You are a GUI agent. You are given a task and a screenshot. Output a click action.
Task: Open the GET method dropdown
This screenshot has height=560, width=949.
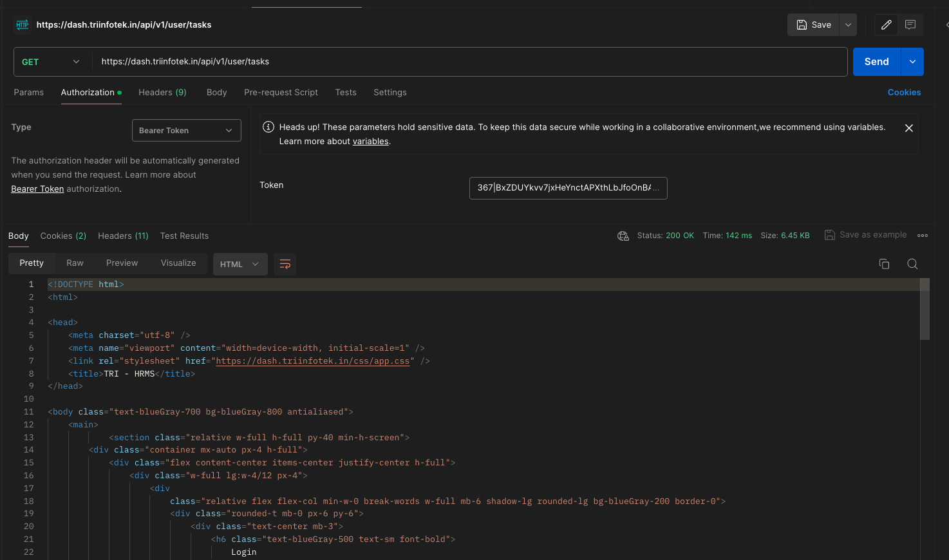click(52, 62)
